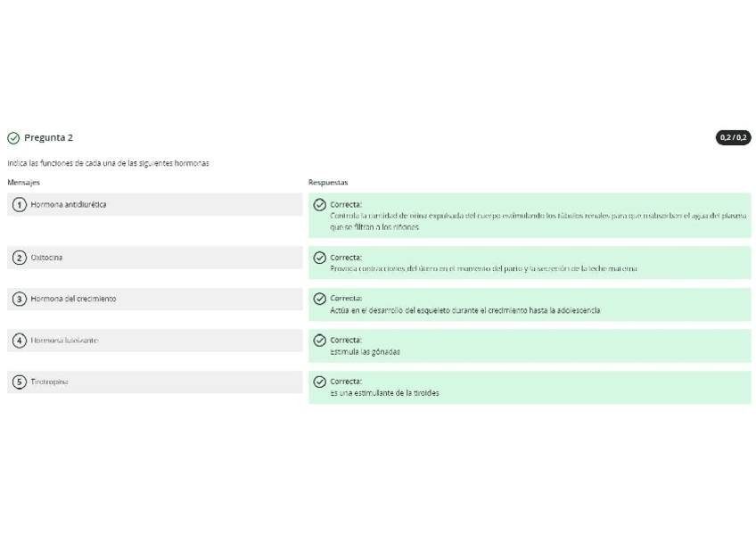Click the number 5 circle beside Tirotropina
Viewport: 756px width, 534px height.
(x=20, y=382)
